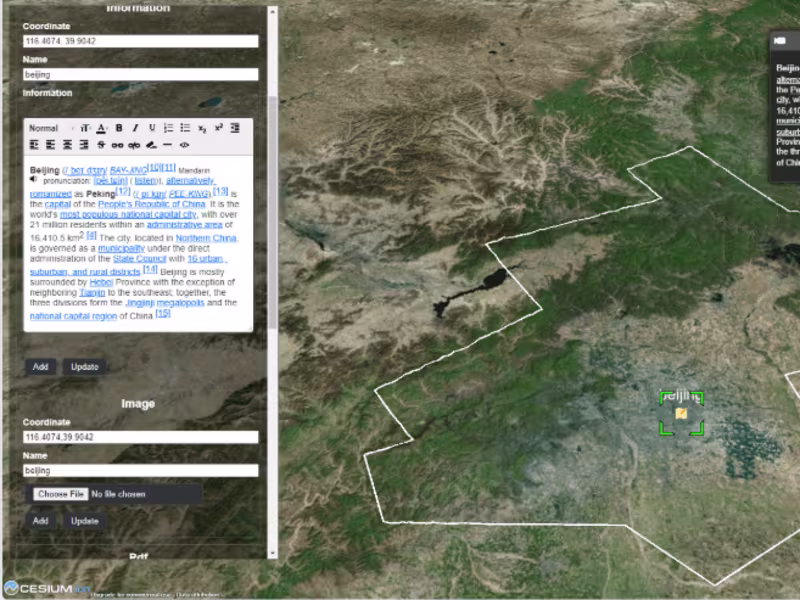
Task: Open reference footnote [12]
Action: click(123, 191)
